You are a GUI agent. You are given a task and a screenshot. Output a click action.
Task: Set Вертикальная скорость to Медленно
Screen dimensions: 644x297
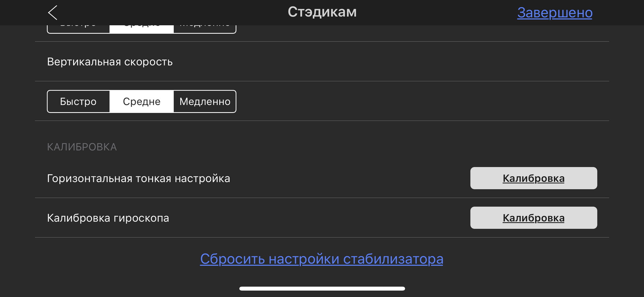coord(205,101)
